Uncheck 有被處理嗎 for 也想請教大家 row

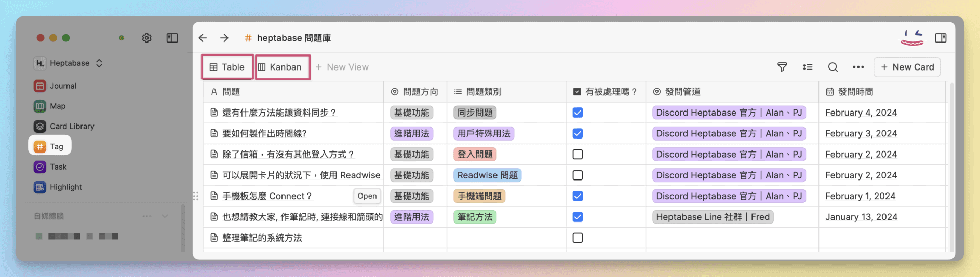point(578,217)
